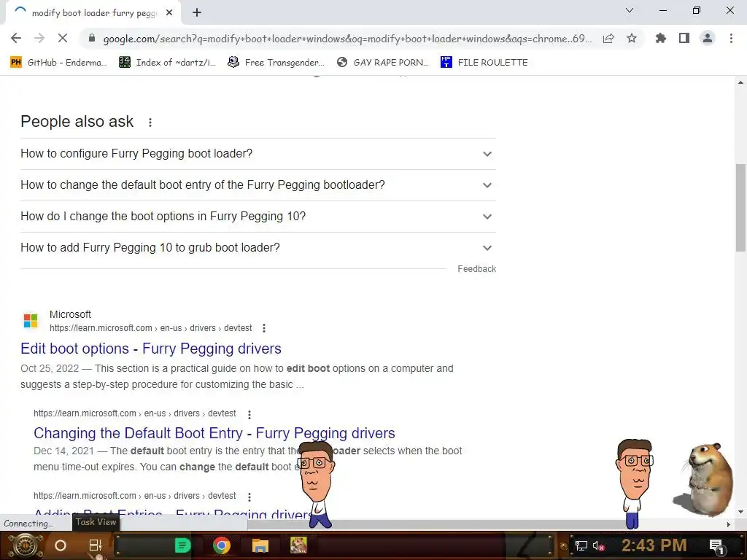
Task: Open the 'Index of ~dartz/i...' bookmark
Action: [167, 62]
